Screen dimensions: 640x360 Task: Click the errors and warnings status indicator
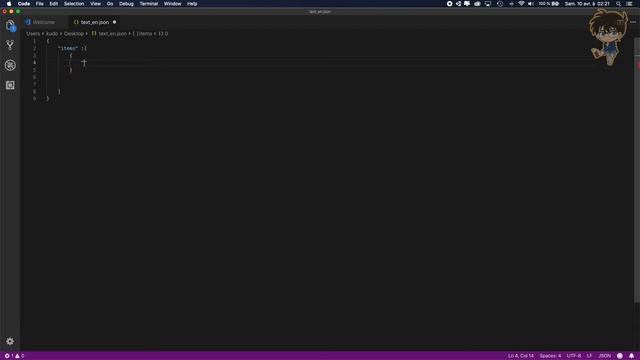coord(14,356)
